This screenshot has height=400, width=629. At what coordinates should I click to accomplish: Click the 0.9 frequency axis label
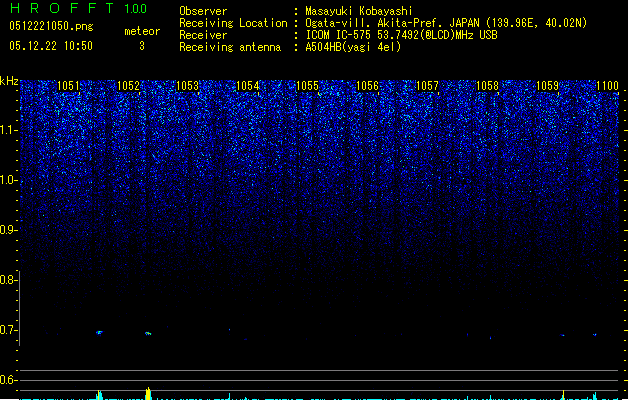coord(9,230)
